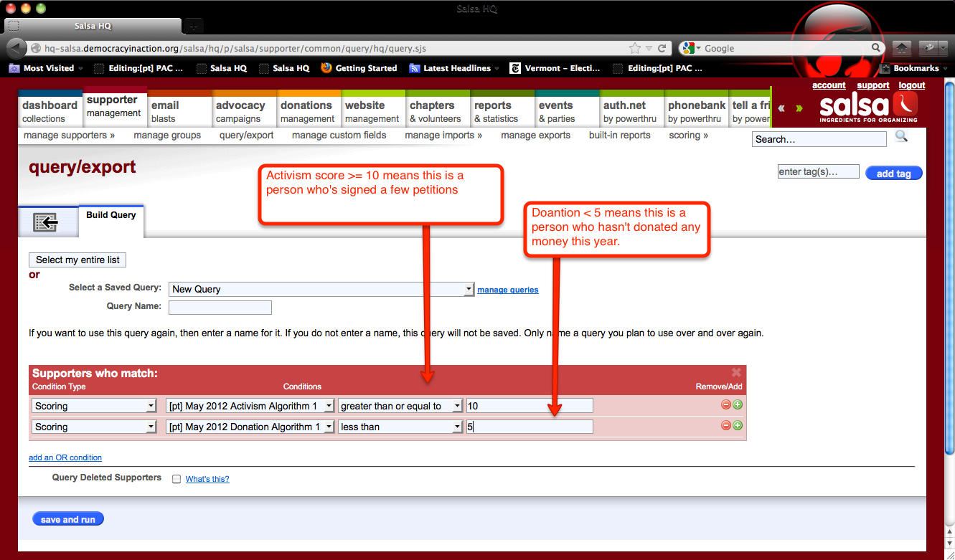Open the manage queries link
The width and height of the screenshot is (955, 560).
click(508, 290)
